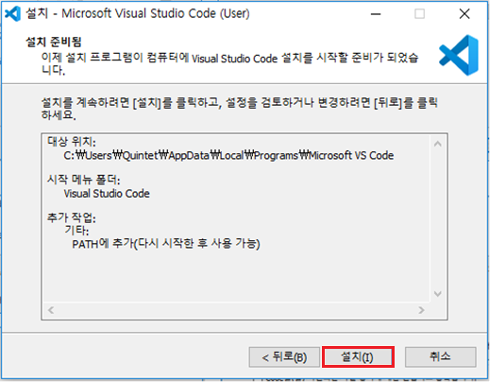Click the 설치(I) install button
The height and width of the screenshot is (382, 490).
point(358,357)
